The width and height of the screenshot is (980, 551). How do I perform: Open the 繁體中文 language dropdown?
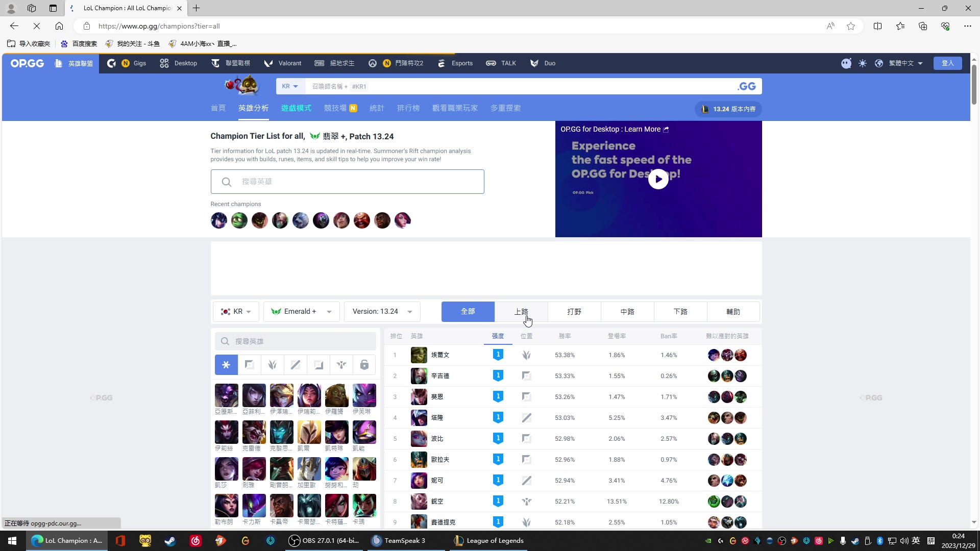(905, 63)
